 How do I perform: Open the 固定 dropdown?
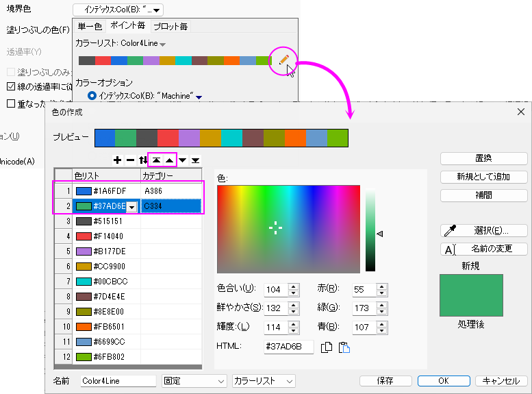tap(194, 381)
